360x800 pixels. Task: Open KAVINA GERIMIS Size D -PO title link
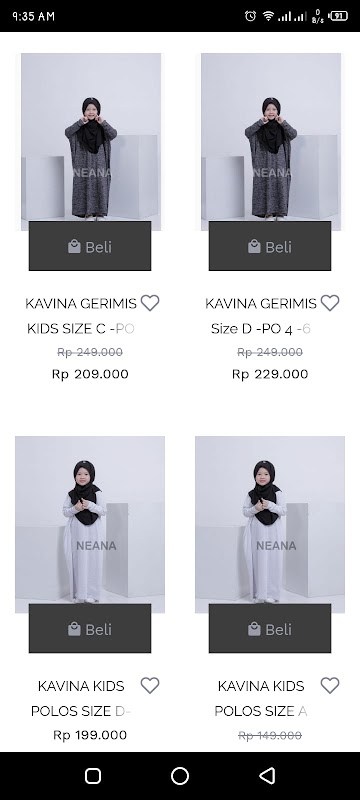point(261,316)
